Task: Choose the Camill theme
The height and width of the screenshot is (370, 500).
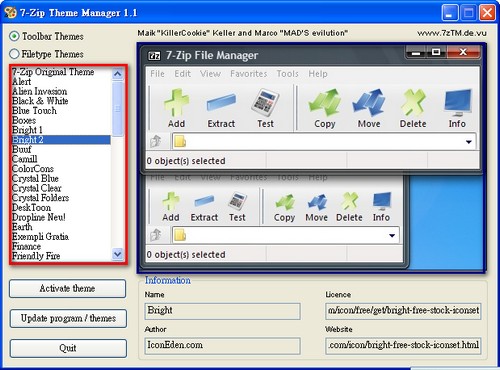Action: click(61, 159)
